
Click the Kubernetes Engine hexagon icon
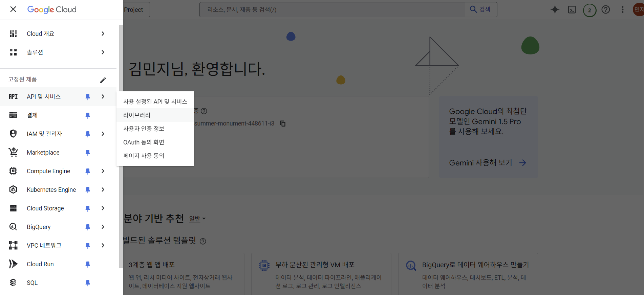pos(13,189)
